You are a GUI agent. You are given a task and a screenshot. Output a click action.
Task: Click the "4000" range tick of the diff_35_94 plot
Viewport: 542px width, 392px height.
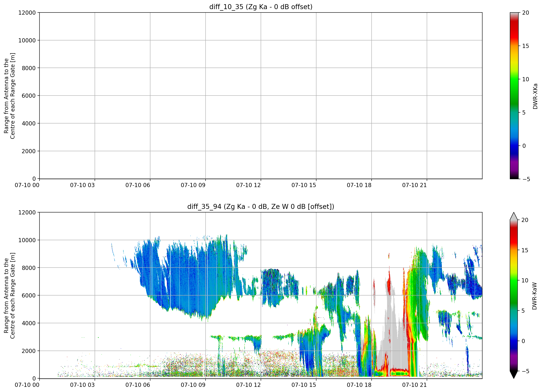pos(29,323)
